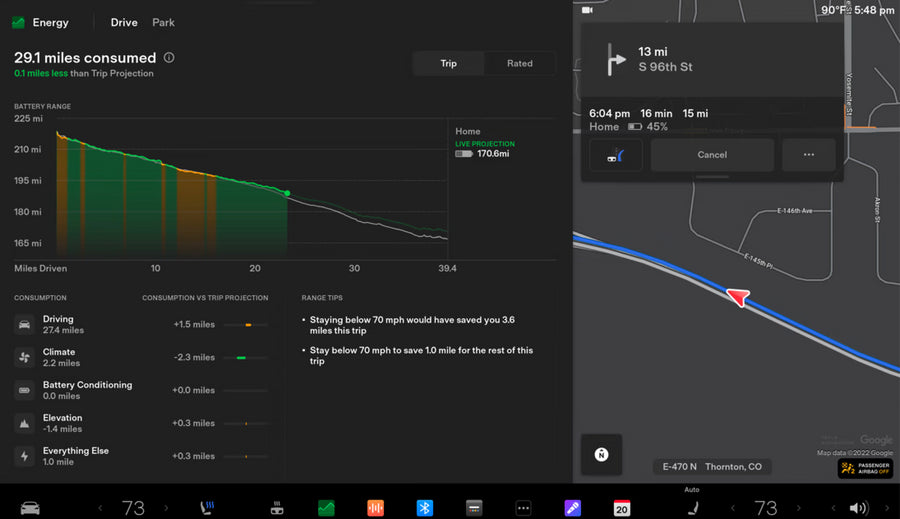Switch to the Park tab
The image size is (900, 519).
(163, 22)
